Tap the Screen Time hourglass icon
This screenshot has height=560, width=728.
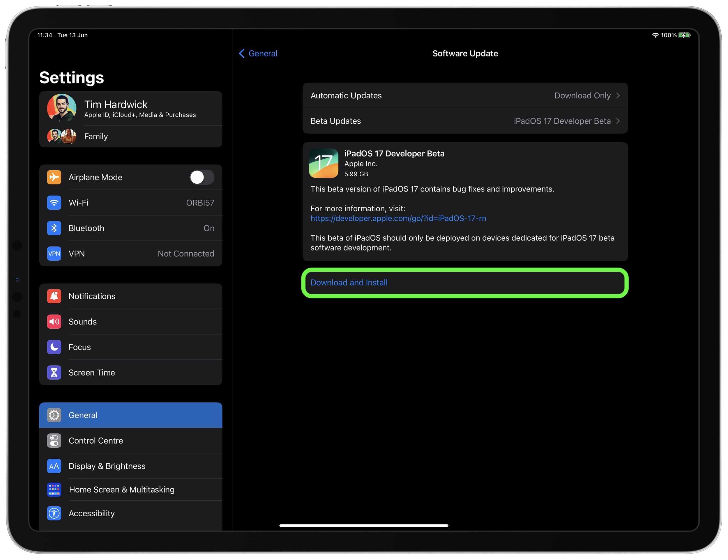[54, 373]
